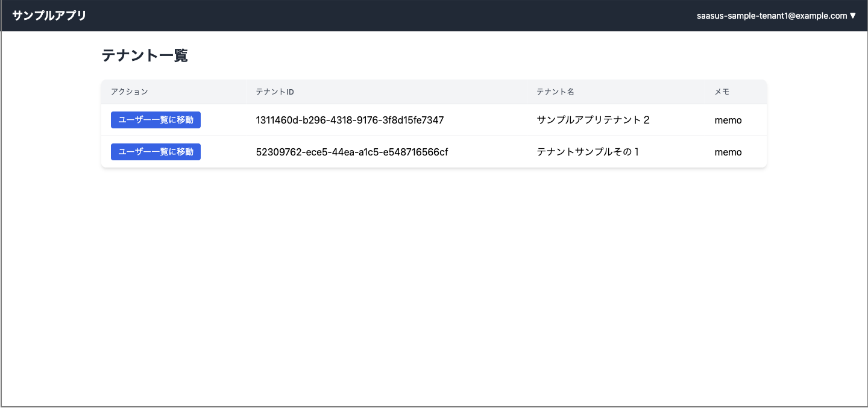Open the saasus-sample-tenant1@example.com account menu
868x408 pixels.
[x=772, y=16]
